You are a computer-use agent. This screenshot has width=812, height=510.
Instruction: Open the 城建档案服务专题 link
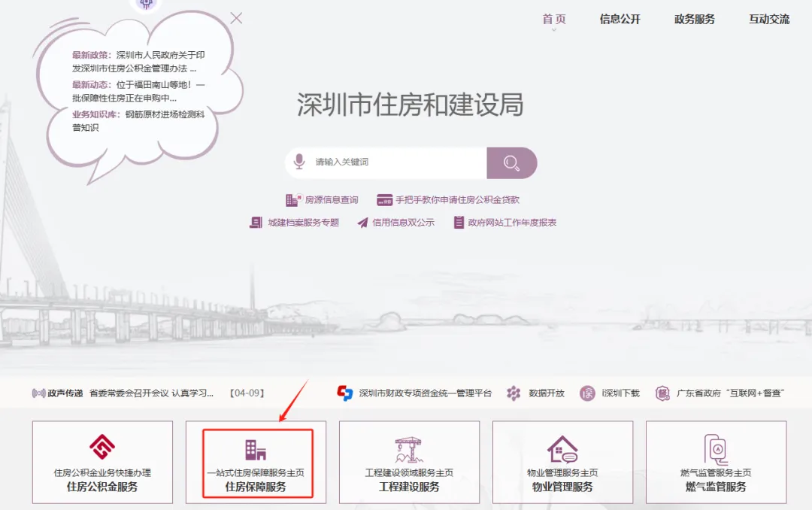tap(304, 223)
